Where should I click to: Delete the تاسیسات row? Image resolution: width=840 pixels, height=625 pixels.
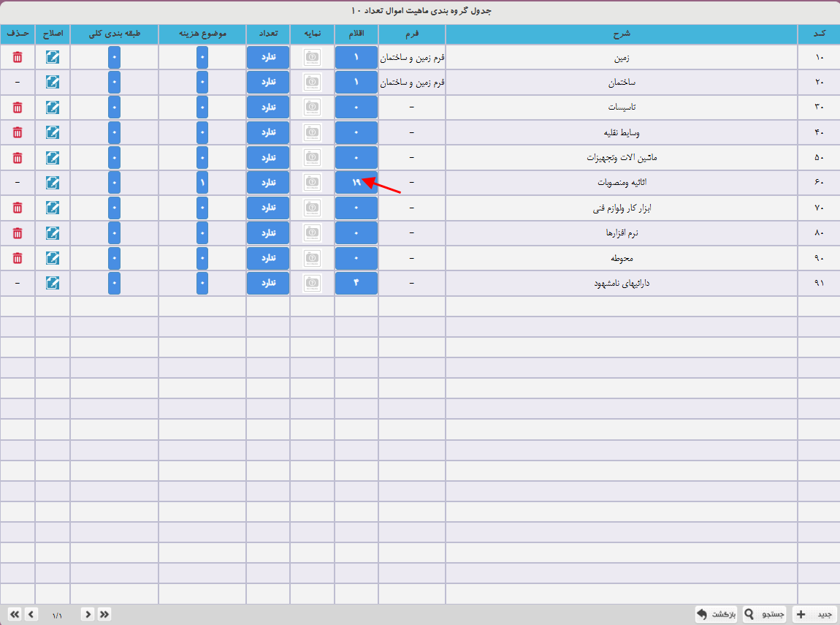tap(18, 107)
